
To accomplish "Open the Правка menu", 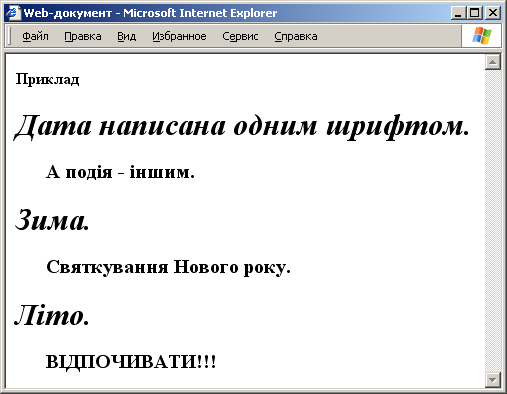I will tap(83, 36).
